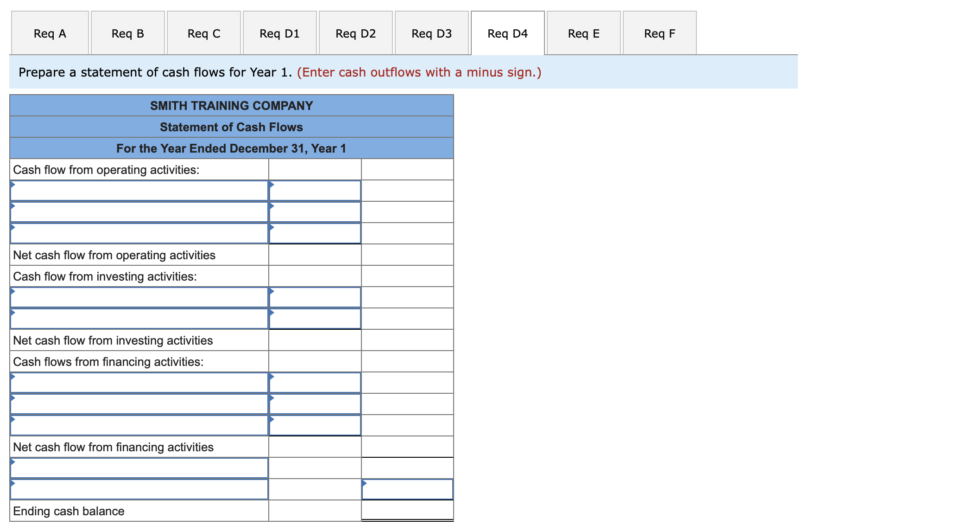Open the second operating activities label dropdown
This screenshot has width=980, height=525.
(x=139, y=211)
